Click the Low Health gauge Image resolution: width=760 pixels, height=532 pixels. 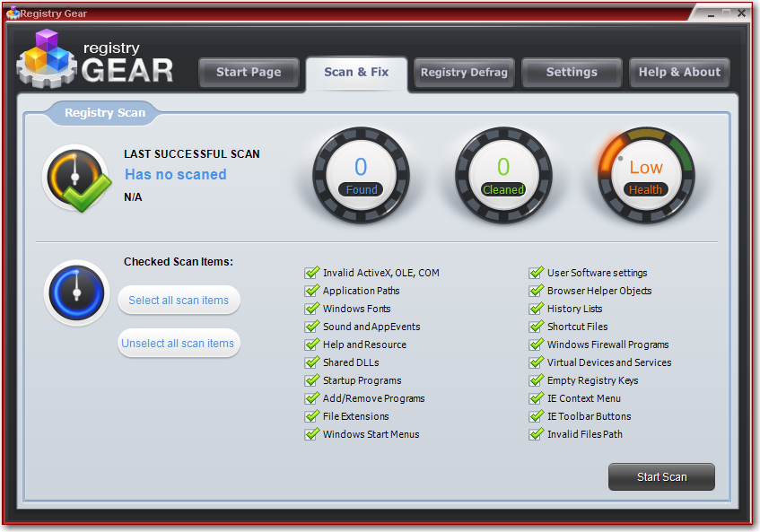click(x=646, y=175)
